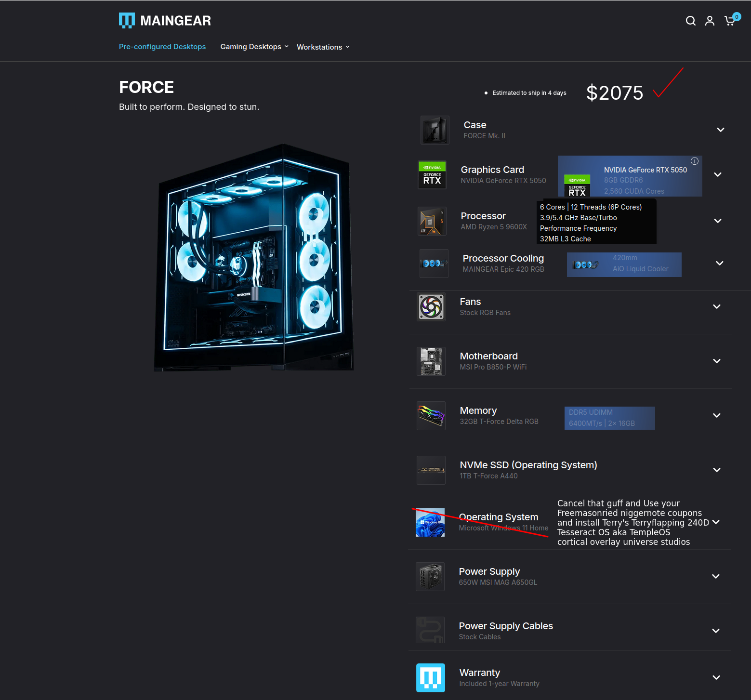The image size is (751, 700).
Task: Expand the Processor row chevron
Action: (718, 221)
